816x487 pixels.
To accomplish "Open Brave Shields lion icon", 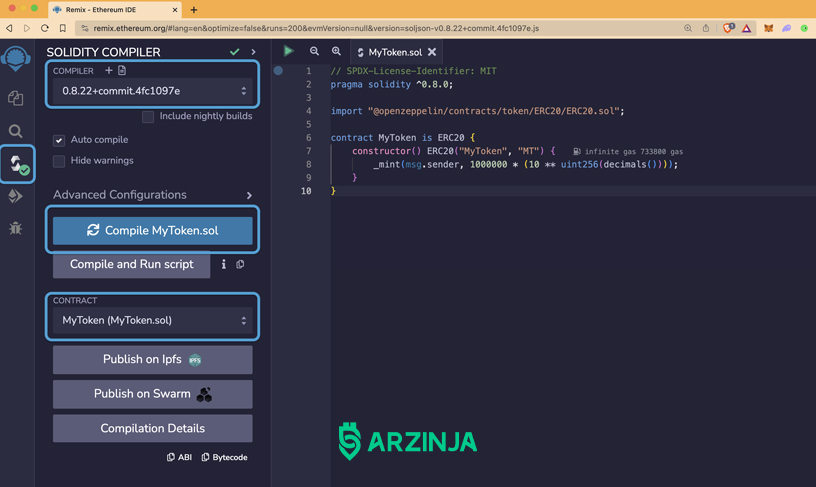I will [x=729, y=28].
